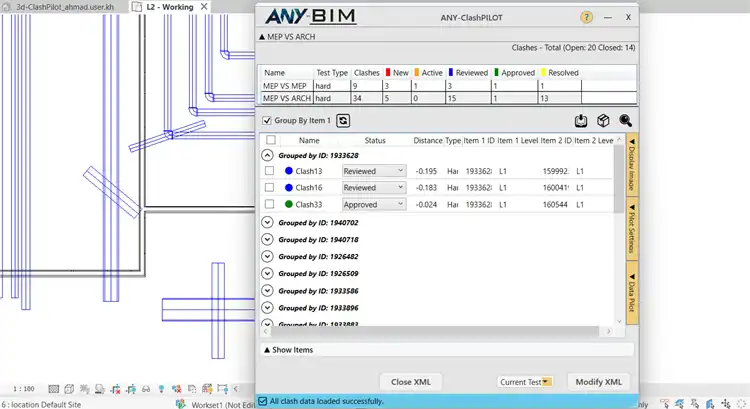The height and width of the screenshot is (409, 750).
Task: Toggle Sun Path icon
Action: point(84,389)
